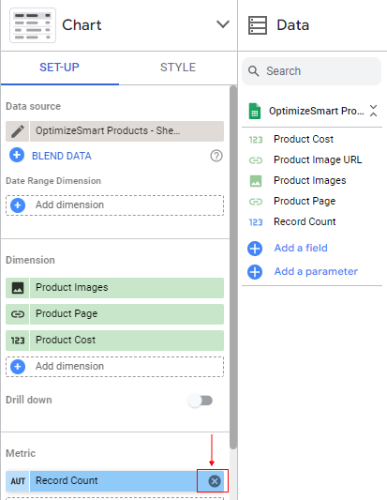This screenshot has width=387, height=500.
Task: Click the BLEND DATA link
Action: pos(62,156)
